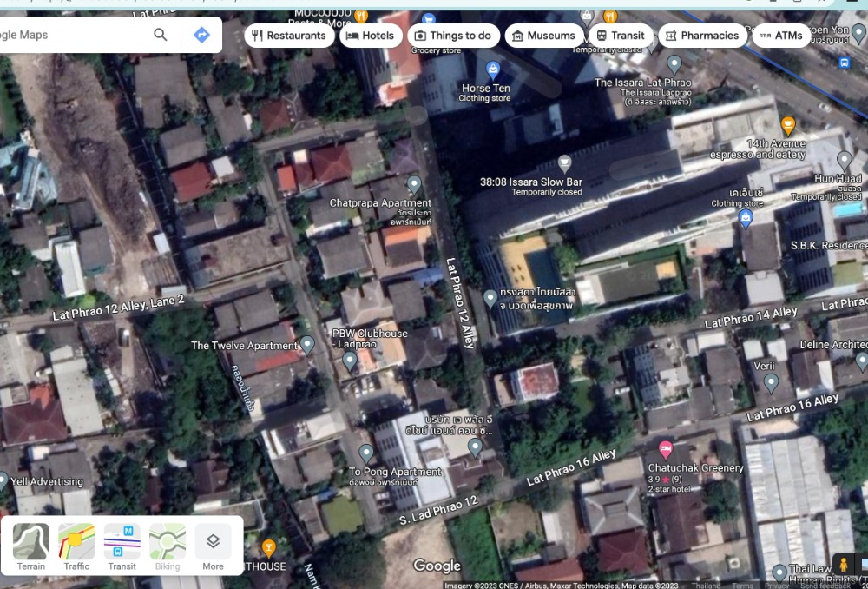This screenshot has width=868, height=589.
Task: Select the บริษัท เอ พลัส company pin
Action: tap(475, 447)
